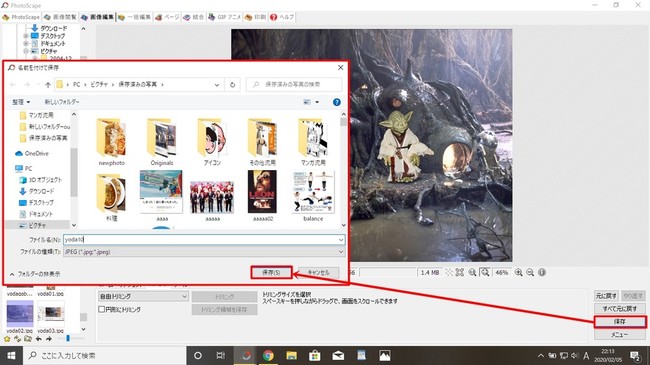Click 新しいフォルダー in the save dialog
Screen dimensions: 650x365
pyautogui.click(x=62, y=102)
